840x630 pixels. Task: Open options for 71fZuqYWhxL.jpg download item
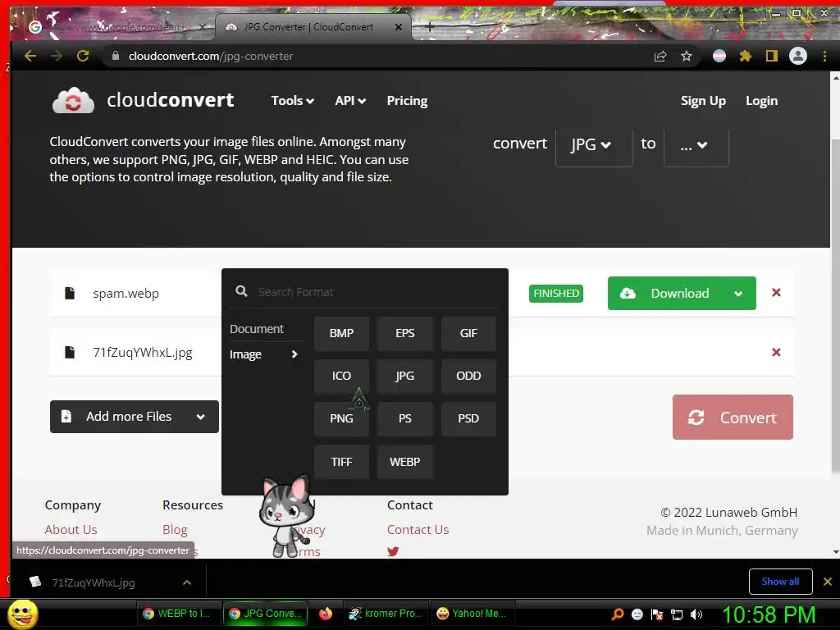coord(187,582)
